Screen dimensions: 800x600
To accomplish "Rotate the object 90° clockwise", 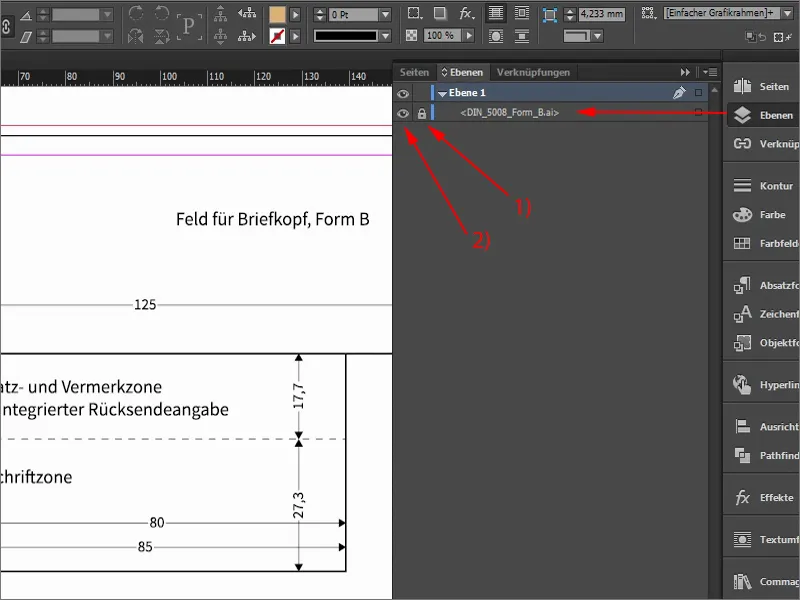I will (x=136, y=13).
